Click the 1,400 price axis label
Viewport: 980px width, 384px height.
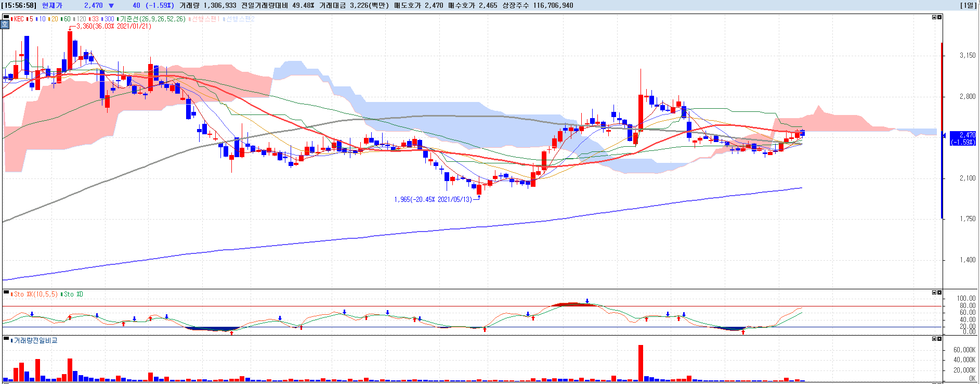coord(968,260)
